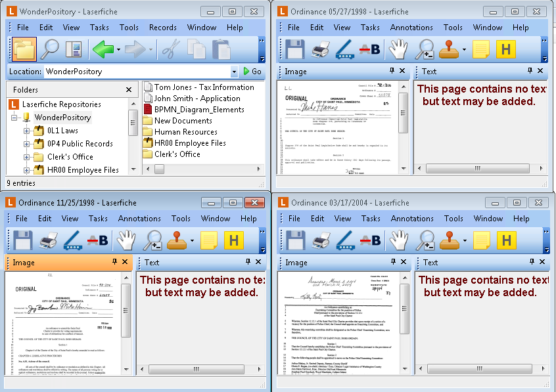556x392 pixels.
Task: Open the search magnifier in WonderPository toolbar
Action: (50, 49)
